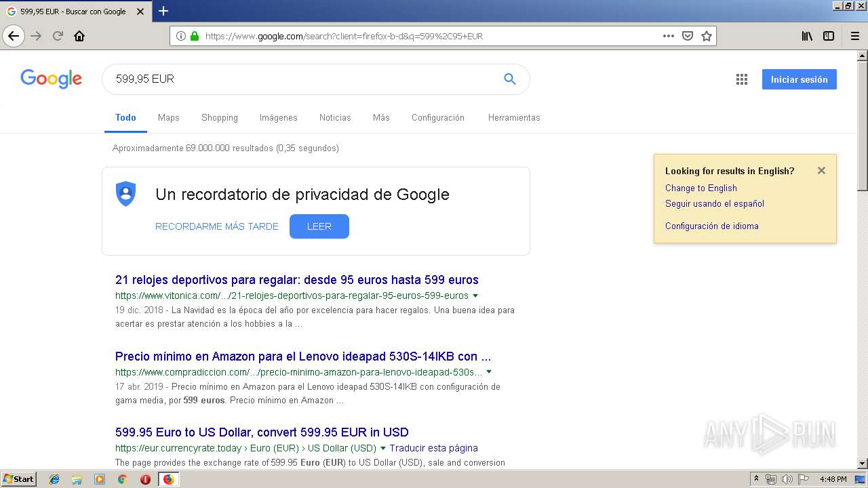The image size is (868, 488).
Task: Expand vitonica result options arrow
Action: point(475,296)
